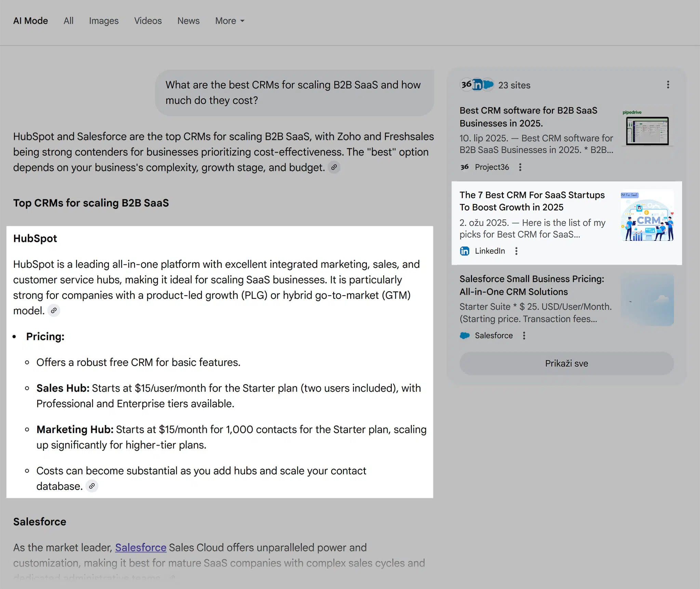
Task: Click the 'LinkedIn' source name
Action: pos(490,251)
